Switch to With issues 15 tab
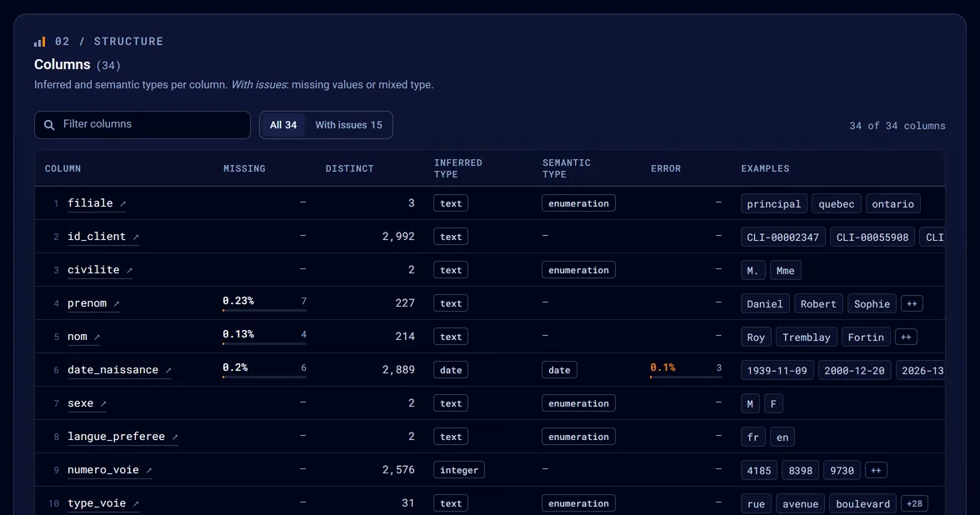 348,125
